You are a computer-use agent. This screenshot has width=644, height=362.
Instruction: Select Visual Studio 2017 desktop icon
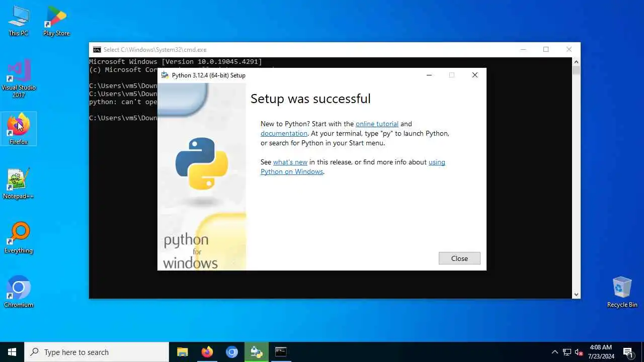[x=19, y=78]
